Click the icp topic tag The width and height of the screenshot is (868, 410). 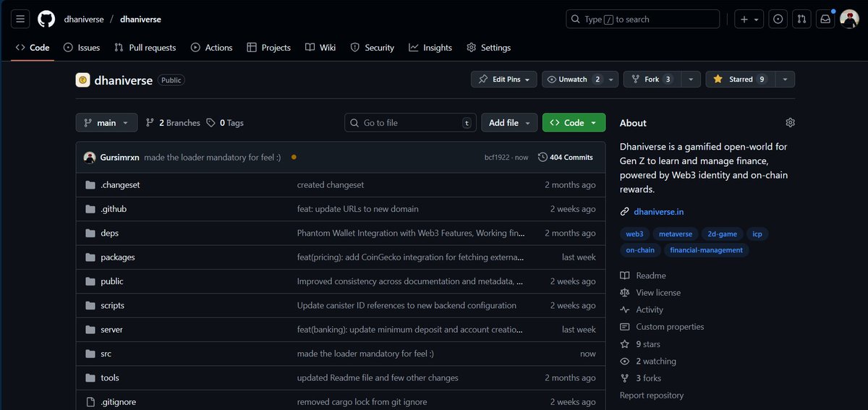coord(757,234)
